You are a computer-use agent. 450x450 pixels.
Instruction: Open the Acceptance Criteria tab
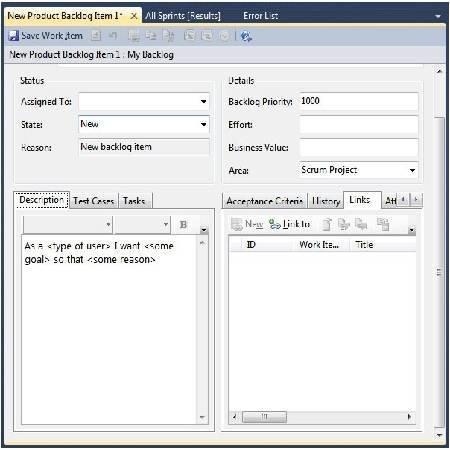click(265, 201)
